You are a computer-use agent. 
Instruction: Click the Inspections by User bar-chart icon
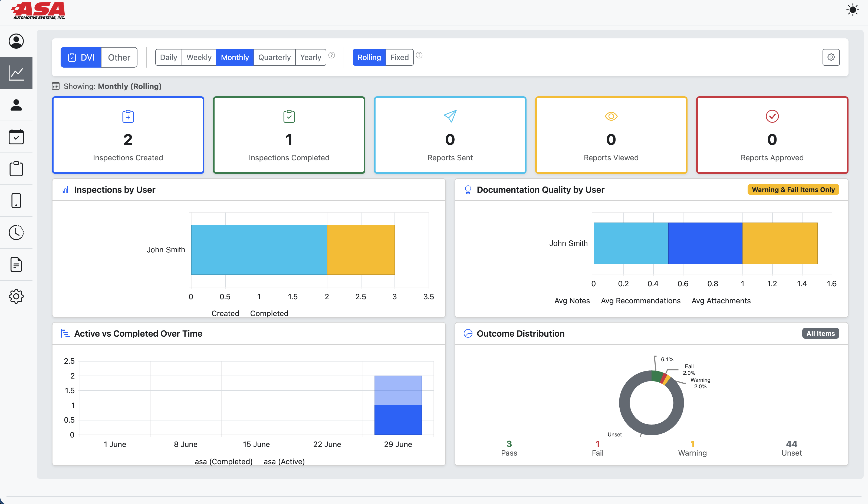[65, 190]
